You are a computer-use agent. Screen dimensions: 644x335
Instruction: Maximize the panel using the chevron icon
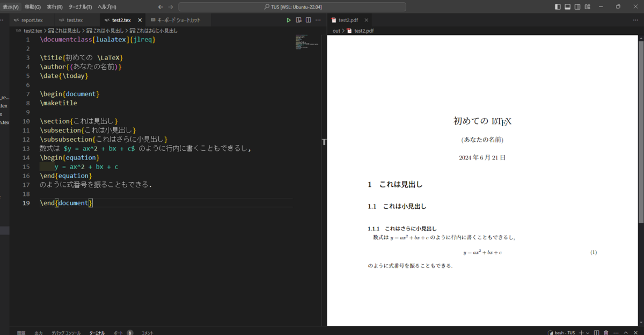626,332
